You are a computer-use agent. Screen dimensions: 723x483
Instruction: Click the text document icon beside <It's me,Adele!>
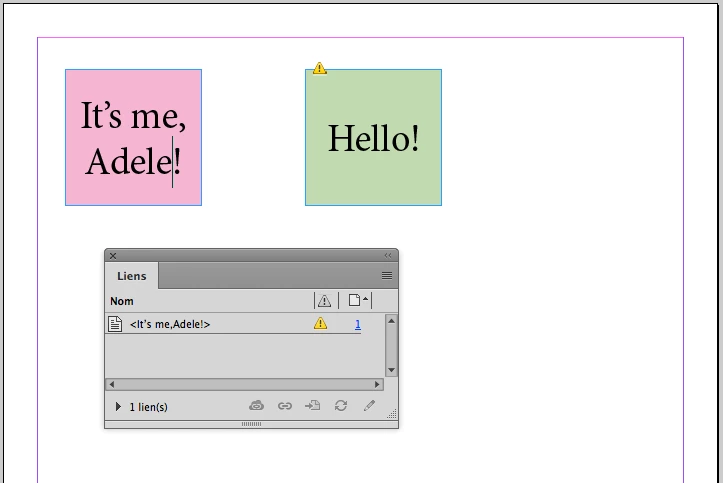pyautogui.click(x=115, y=324)
